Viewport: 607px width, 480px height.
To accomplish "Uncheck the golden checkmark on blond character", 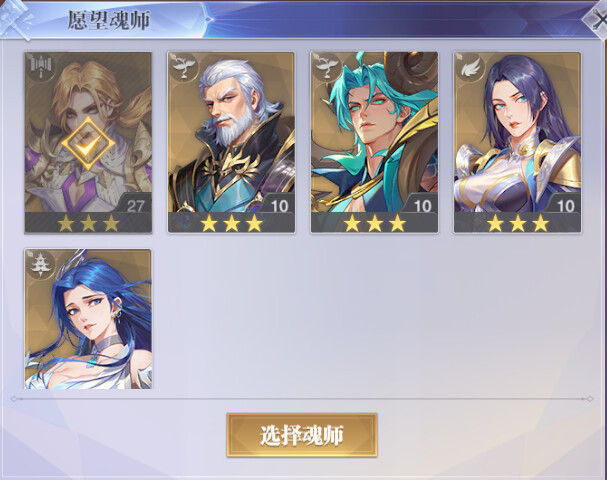I will pos(88,143).
